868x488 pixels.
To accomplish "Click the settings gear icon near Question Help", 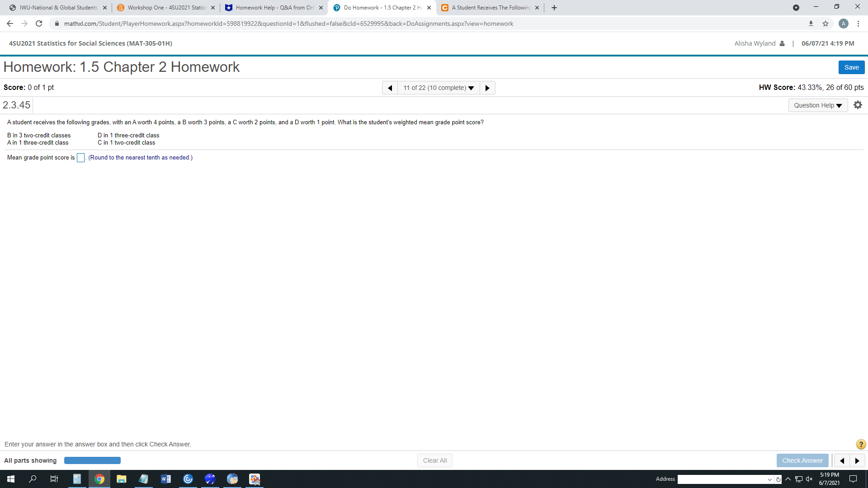I will point(858,105).
